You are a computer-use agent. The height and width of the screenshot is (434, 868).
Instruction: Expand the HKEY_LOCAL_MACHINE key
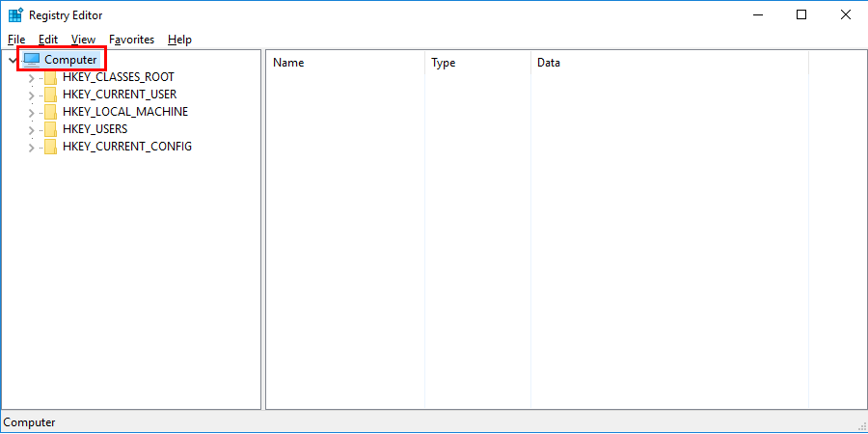point(31,113)
